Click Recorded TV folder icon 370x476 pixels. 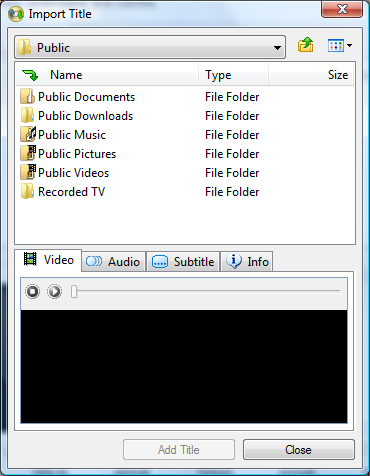coord(27,192)
